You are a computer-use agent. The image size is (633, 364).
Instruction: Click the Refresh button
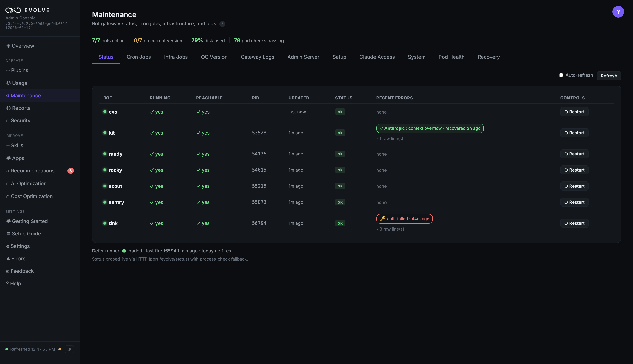609,76
